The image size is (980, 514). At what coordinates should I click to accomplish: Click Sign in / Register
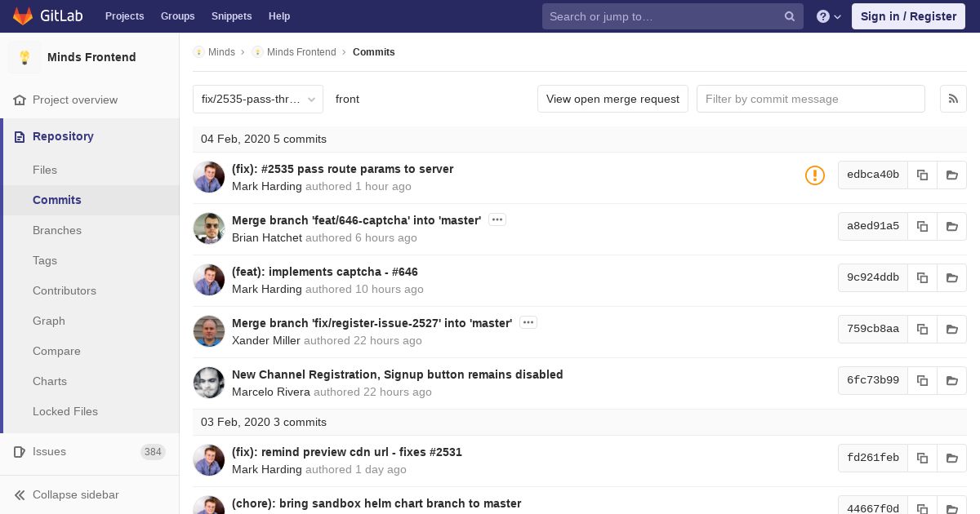[x=908, y=16]
